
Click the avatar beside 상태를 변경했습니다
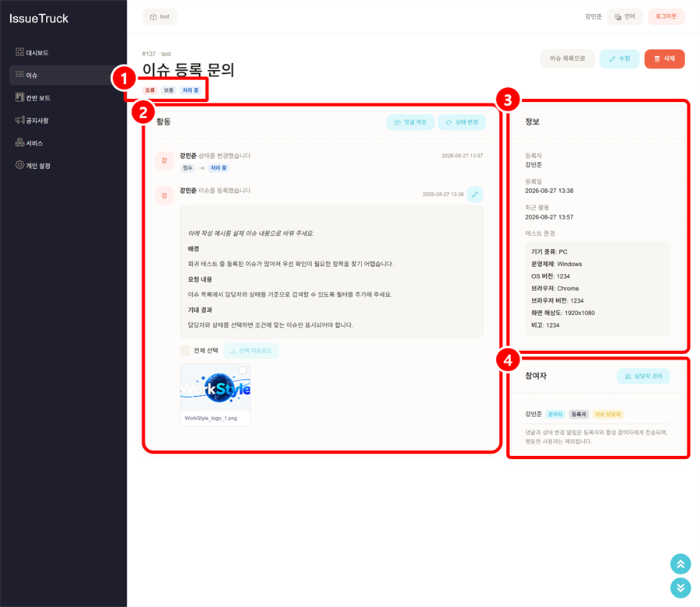pos(164,160)
